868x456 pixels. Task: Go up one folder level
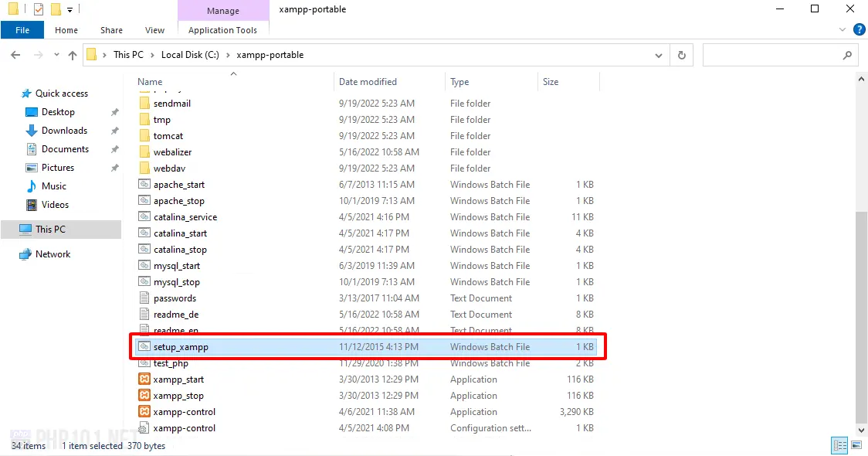tap(73, 55)
